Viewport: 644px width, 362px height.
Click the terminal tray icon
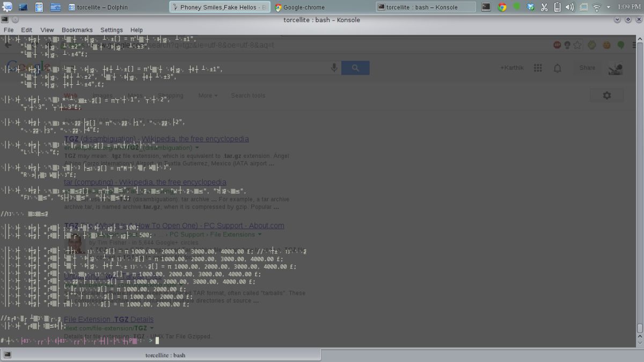[x=486, y=7]
